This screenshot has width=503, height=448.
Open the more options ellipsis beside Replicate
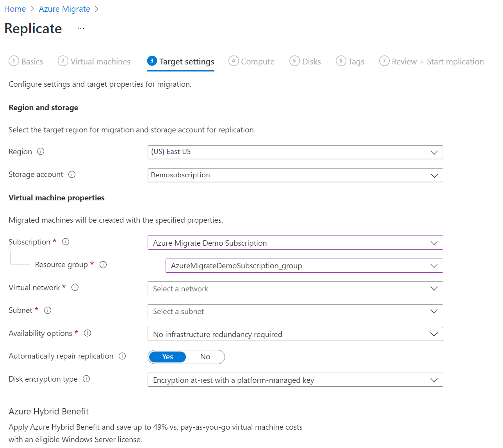[x=81, y=29]
